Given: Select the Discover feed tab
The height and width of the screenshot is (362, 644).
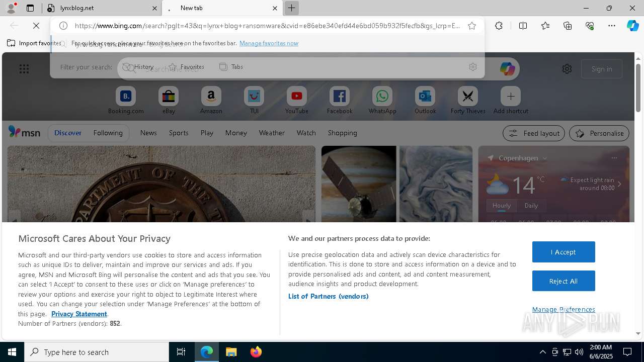Looking at the screenshot, I should 68,133.
